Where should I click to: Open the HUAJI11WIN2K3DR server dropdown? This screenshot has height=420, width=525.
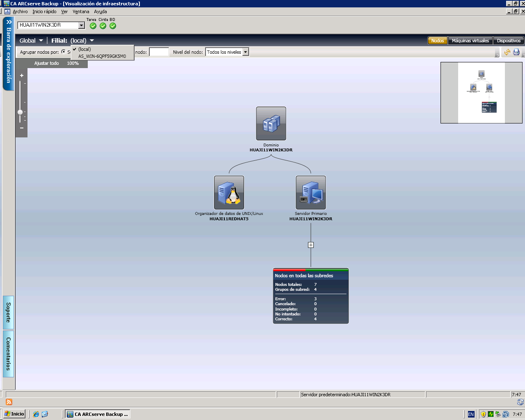coord(81,25)
